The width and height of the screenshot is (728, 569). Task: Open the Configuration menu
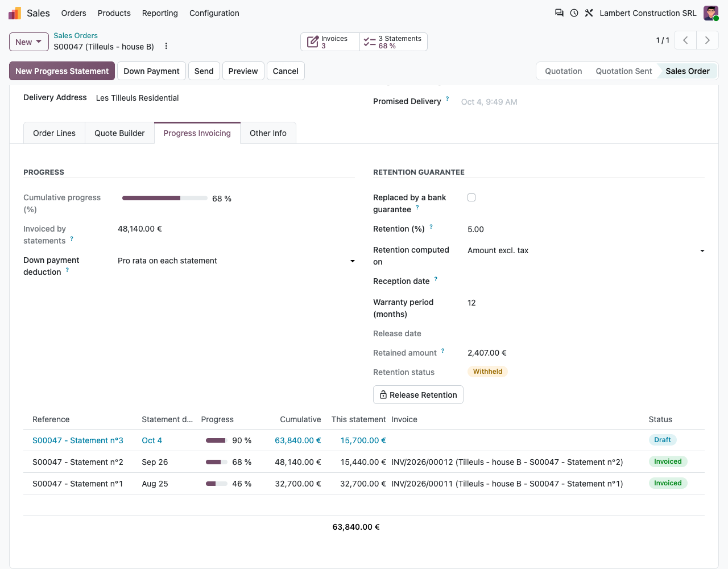(x=214, y=13)
